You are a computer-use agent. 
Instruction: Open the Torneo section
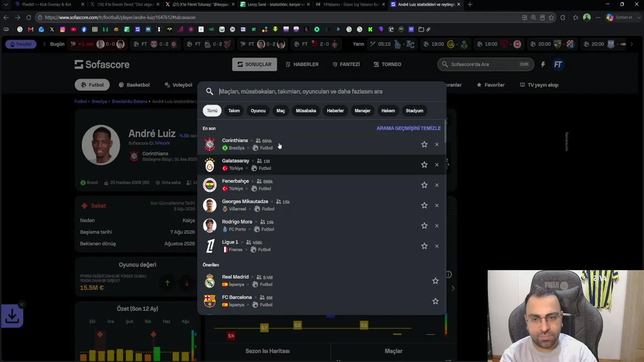click(387, 64)
